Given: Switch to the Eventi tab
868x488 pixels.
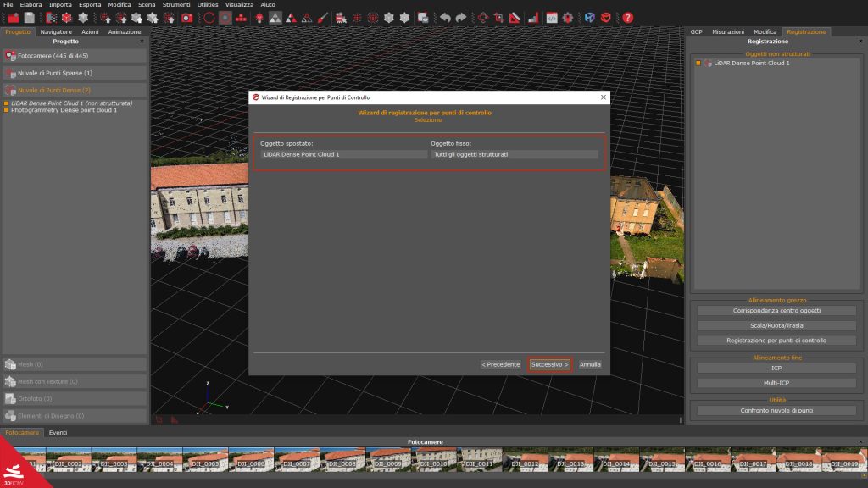Looking at the screenshot, I should (58, 433).
